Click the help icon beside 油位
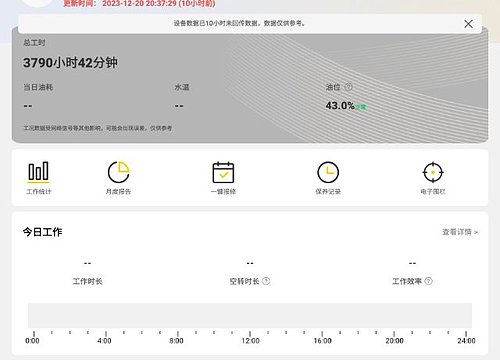 [348, 87]
